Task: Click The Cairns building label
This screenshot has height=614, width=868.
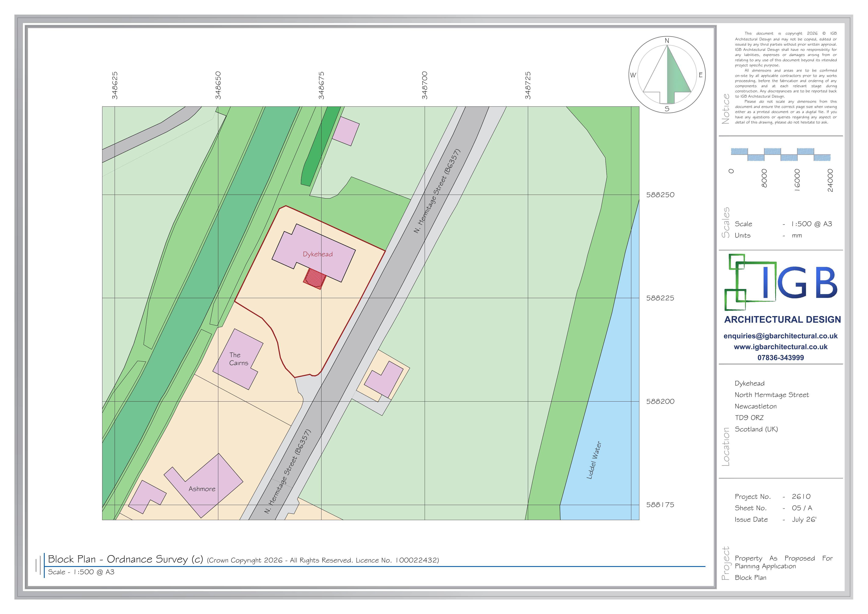Action: 239,359
